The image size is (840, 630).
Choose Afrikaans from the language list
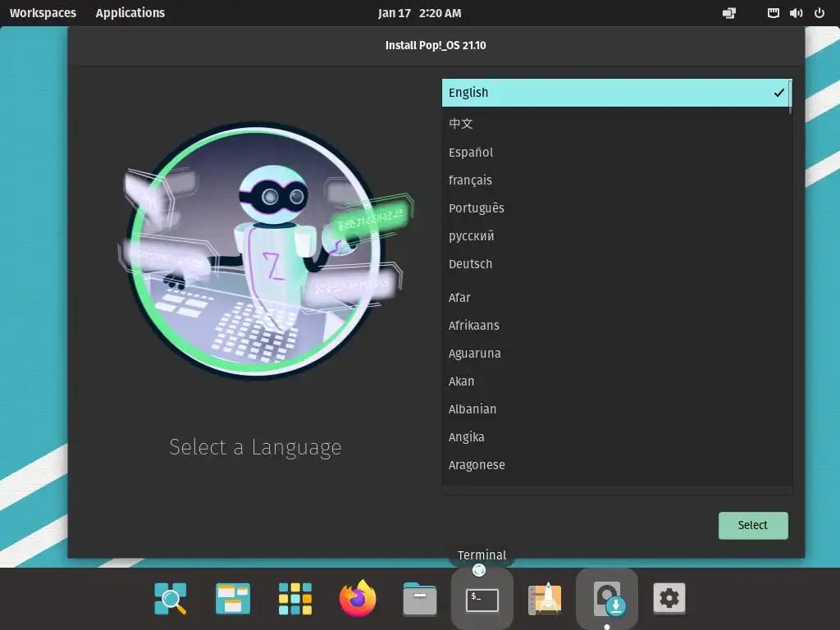click(x=615, y=325)
